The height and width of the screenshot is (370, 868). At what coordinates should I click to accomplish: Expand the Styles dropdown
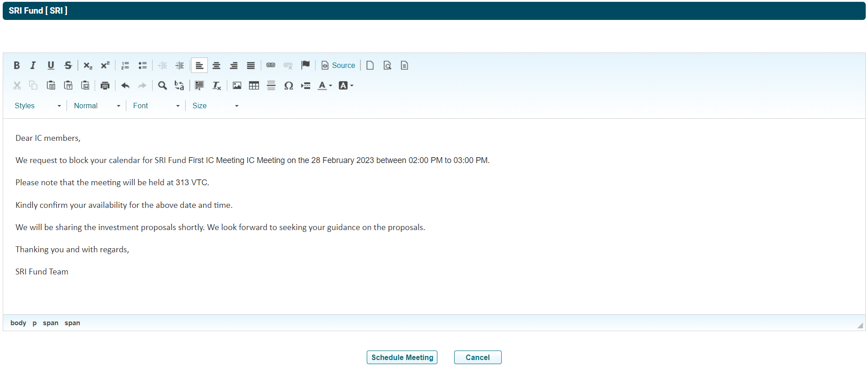click(x=38, y=106)
